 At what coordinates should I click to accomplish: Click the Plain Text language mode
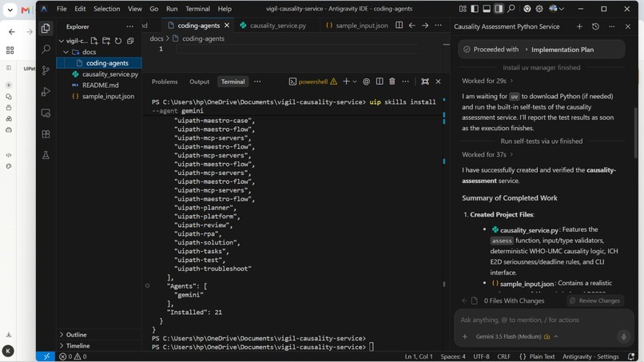[542, 356]
